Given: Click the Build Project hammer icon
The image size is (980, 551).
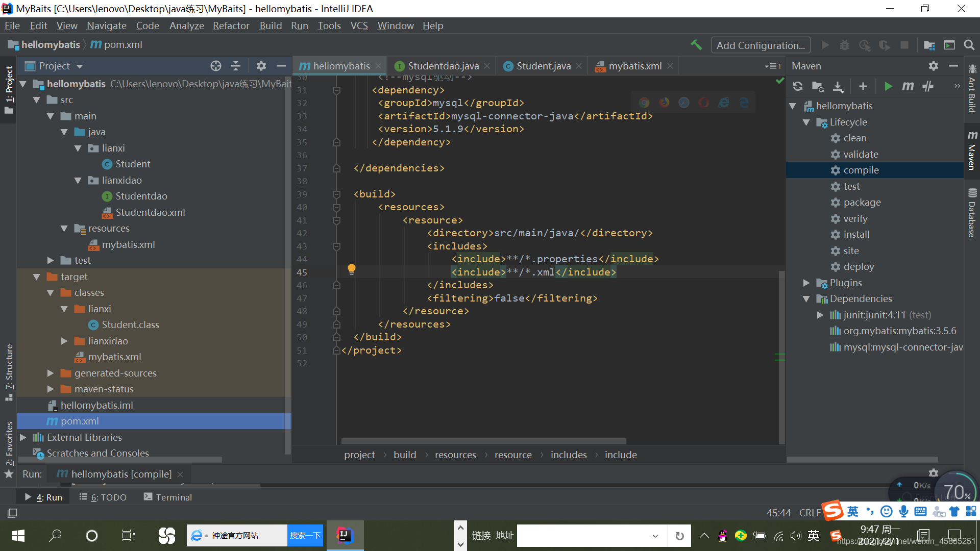Looking at the screenshot, I should pos(696,45).
